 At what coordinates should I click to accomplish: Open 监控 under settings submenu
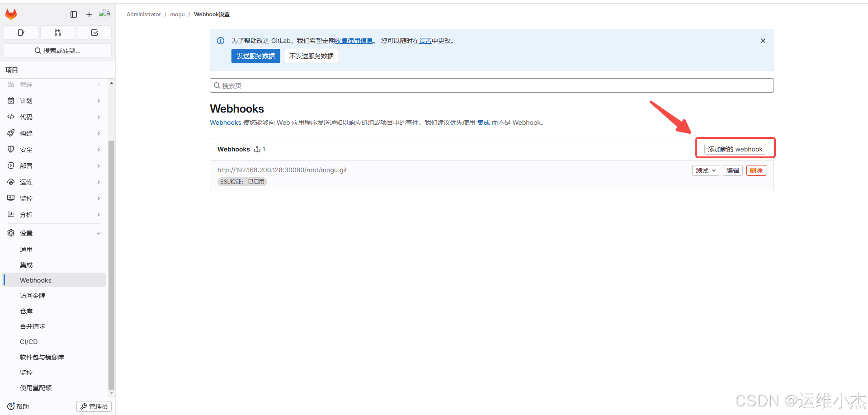tap(54, 373)
